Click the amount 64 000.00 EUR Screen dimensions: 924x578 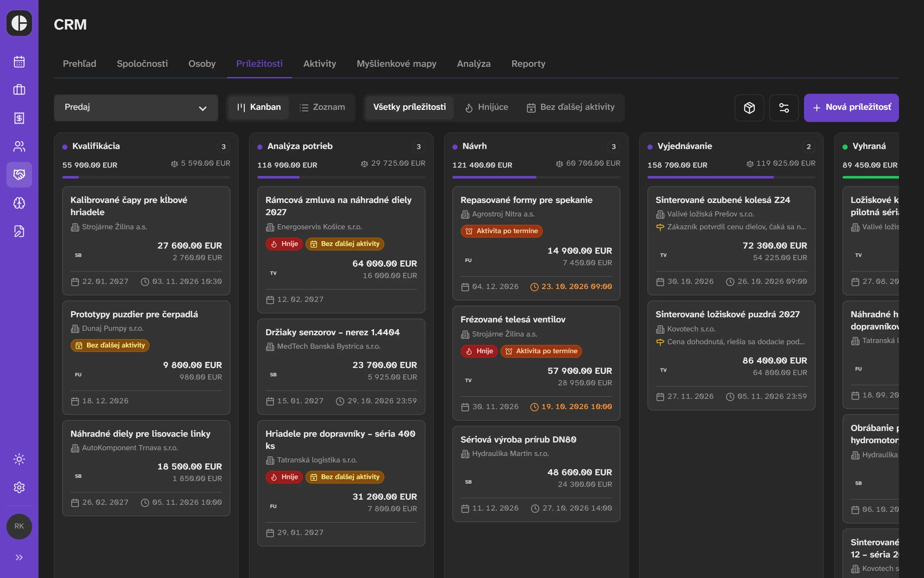point(384,264)
